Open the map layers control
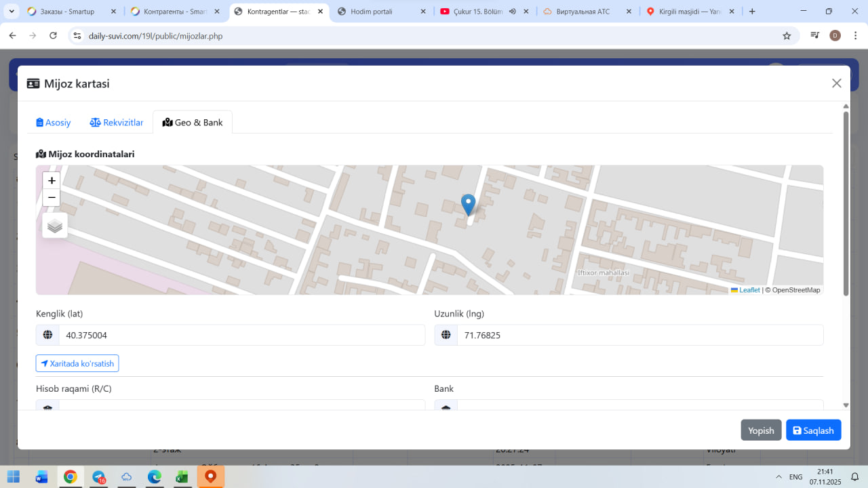 tap(55, 226)
